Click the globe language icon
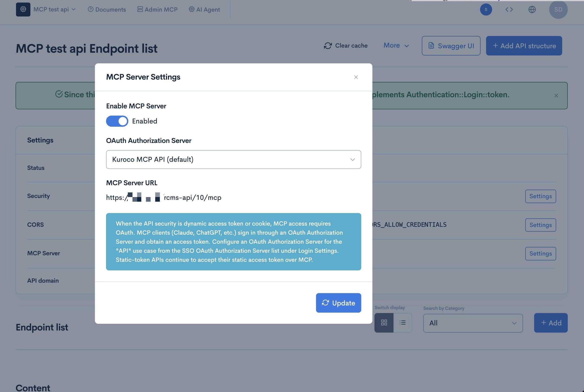This screenshot has height=392, width=584. tap(532, 10)
